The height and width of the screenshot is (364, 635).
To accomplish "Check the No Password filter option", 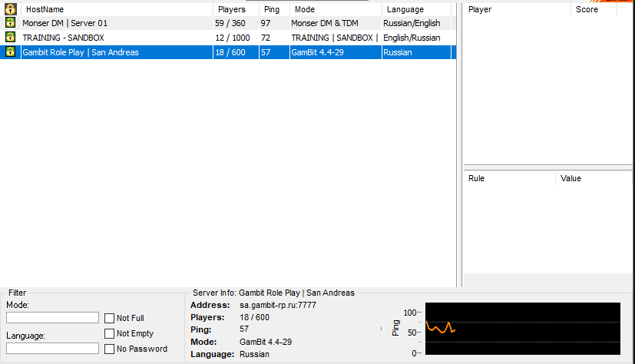I will click(x=110, y=349).
